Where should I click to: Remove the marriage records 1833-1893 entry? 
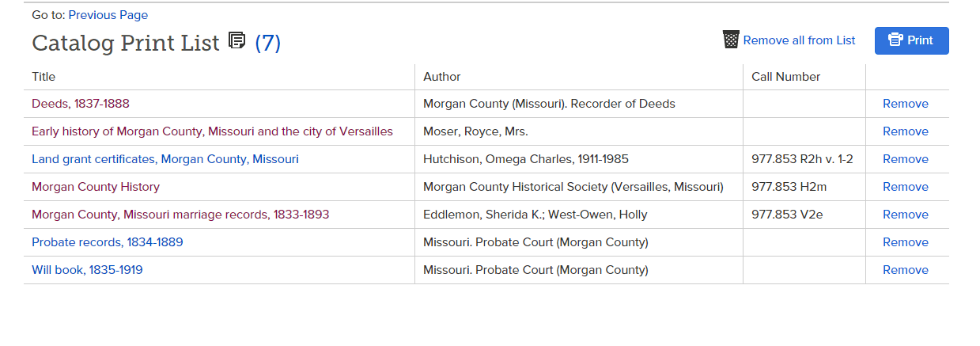(x=906, y=215)
